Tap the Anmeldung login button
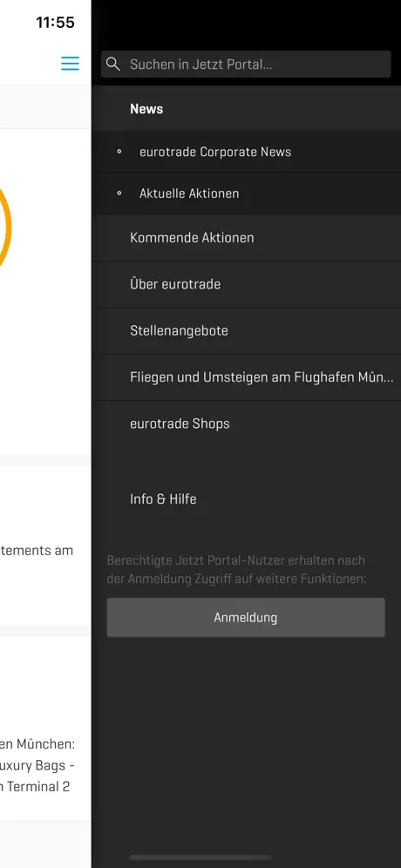The width and height of the screenshot is (401, 868). pos(246,617)
